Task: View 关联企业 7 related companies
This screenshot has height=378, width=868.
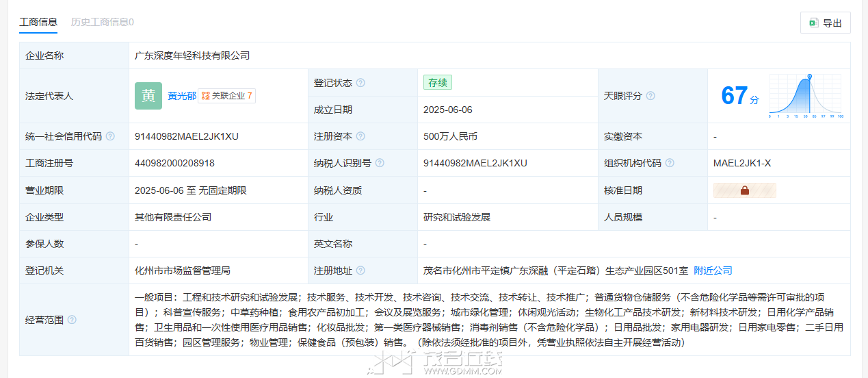Action: [x=227, y=96]
